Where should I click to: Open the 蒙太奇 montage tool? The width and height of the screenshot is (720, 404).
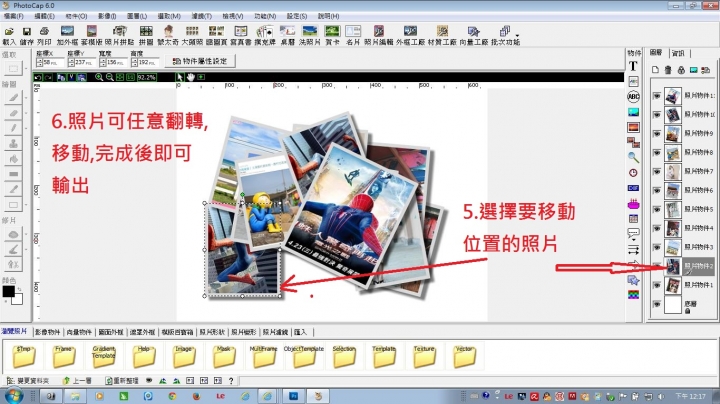168,35
